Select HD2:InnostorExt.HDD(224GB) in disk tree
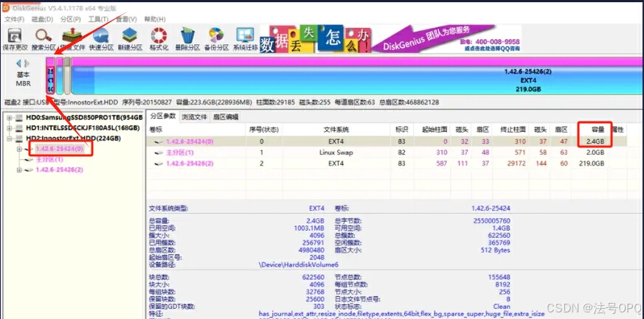The width and height of the screenshot is (644, 319). click(74, 139)
